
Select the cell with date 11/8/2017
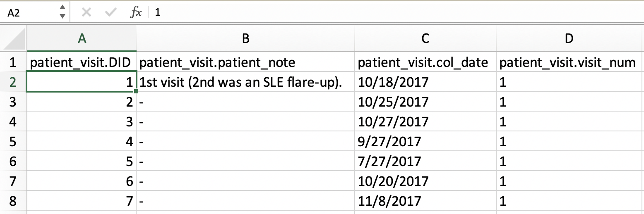425,201
